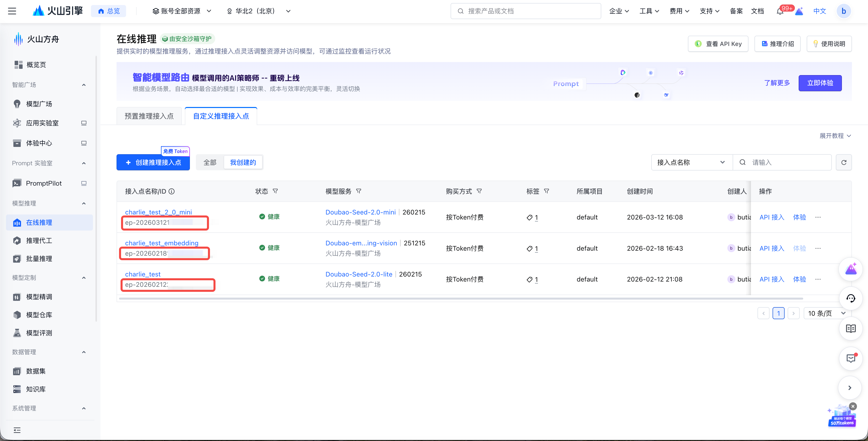The height and width of the screenshot is (441, 868).
Task: Filter by 标签 column
Action: pyautogui.click(x=547, y=191)
